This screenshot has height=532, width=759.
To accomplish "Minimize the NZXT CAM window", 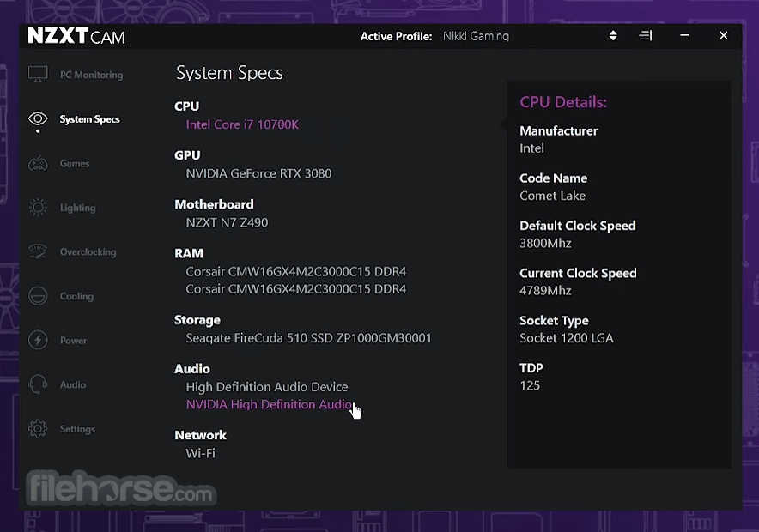I will 684,35.
